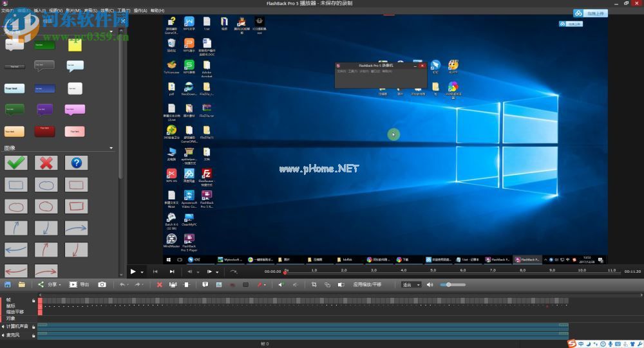The image size is (644, 348).
Task: Click the share icon in the toolbar
Action: pos(41,284)
